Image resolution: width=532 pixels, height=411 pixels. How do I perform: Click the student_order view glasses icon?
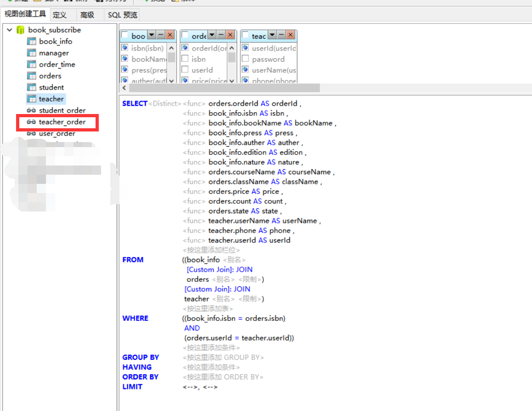click(x=31, y=110)
